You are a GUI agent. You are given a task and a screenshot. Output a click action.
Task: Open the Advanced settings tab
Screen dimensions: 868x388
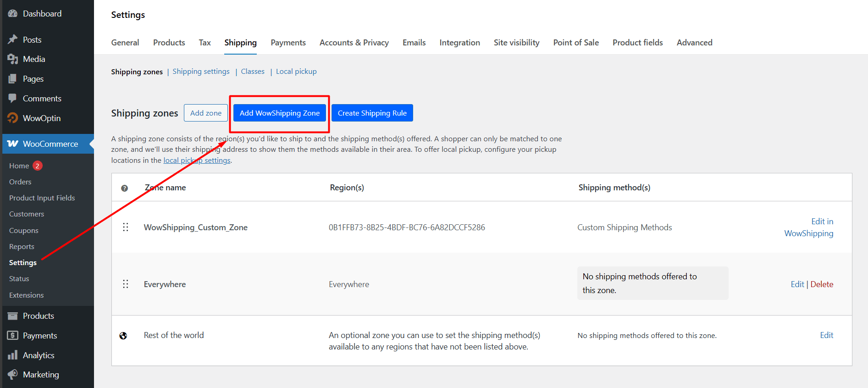click(x=695, y=43)
